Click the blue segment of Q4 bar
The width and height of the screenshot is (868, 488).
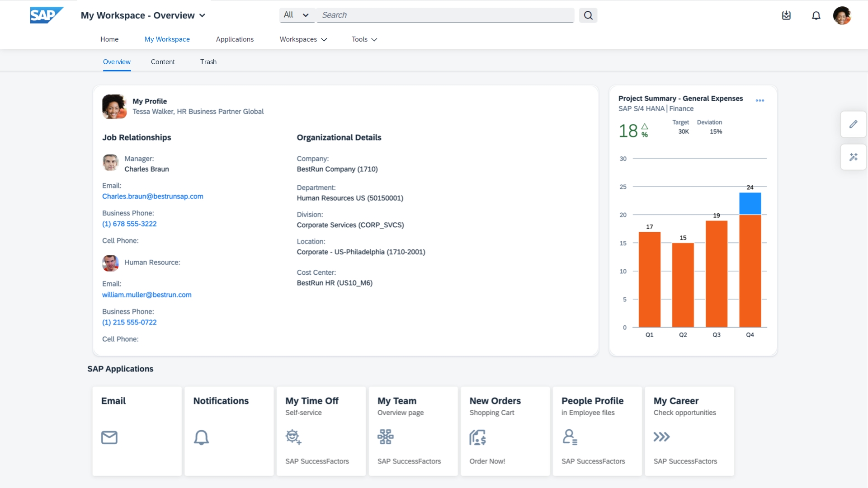pos(750,204)
